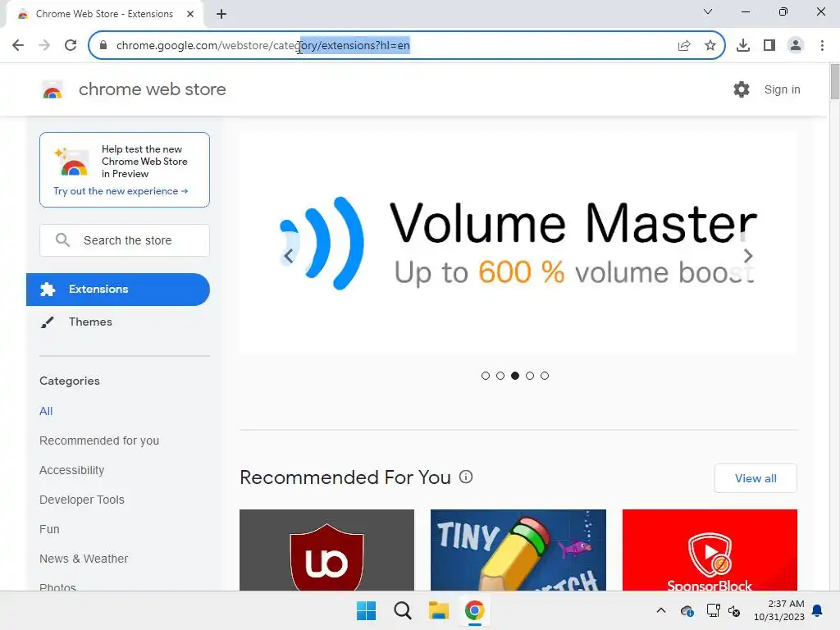Go back with the browser back arrow

(18, 45)
